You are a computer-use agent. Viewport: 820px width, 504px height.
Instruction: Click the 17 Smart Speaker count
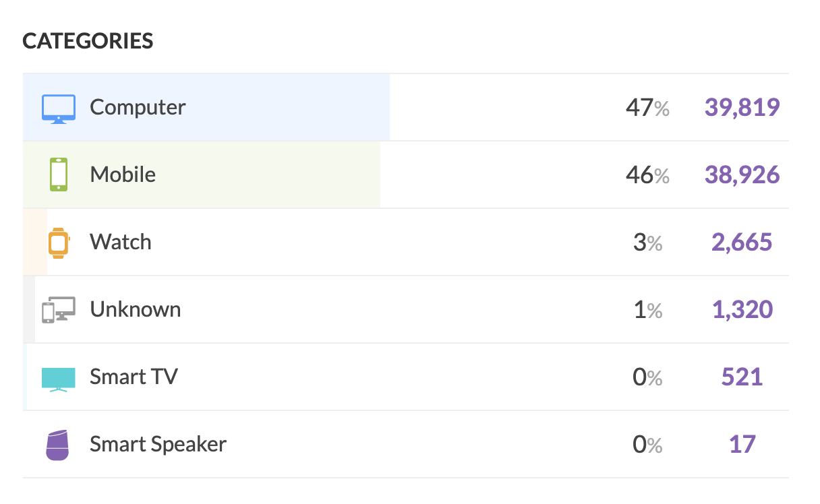pyautogui.click(x=742, y=444)
